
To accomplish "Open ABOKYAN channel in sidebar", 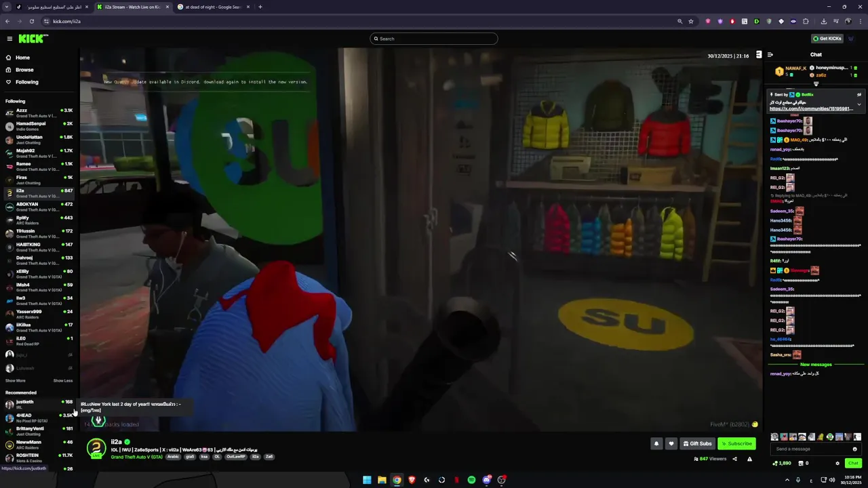I will (x=39, y=206).
